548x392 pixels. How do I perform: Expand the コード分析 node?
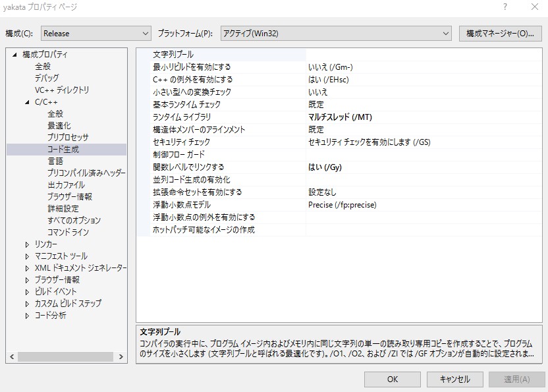27,316
